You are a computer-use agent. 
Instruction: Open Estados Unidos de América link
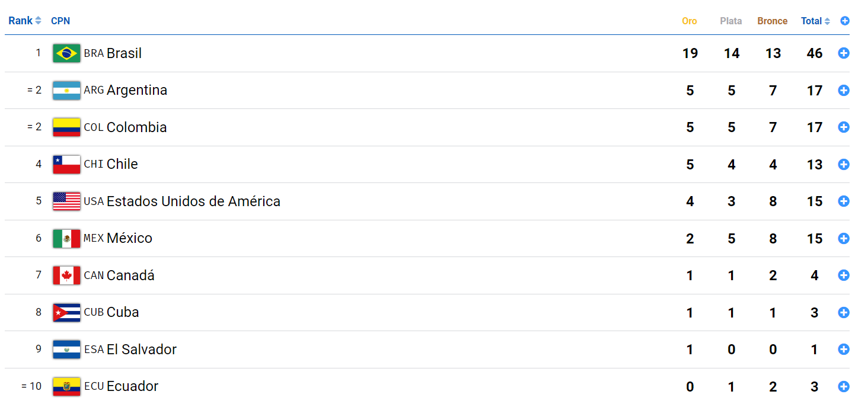(x=193, y=201)
